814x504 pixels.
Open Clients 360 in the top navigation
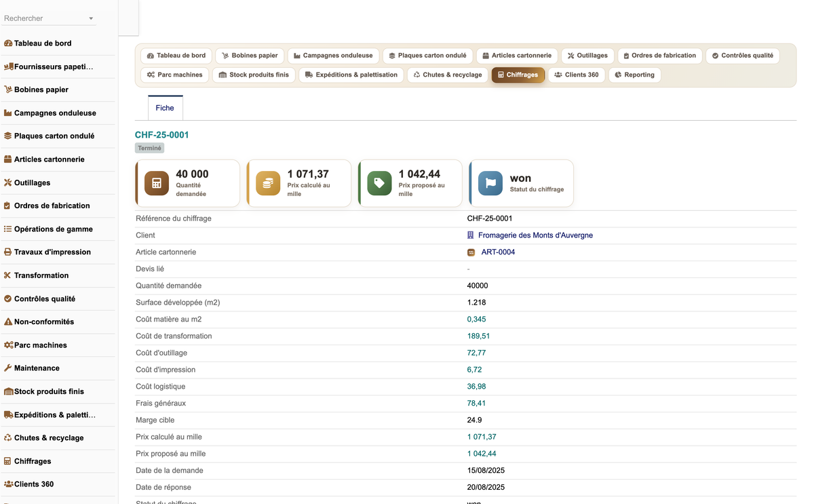[577, 75]
